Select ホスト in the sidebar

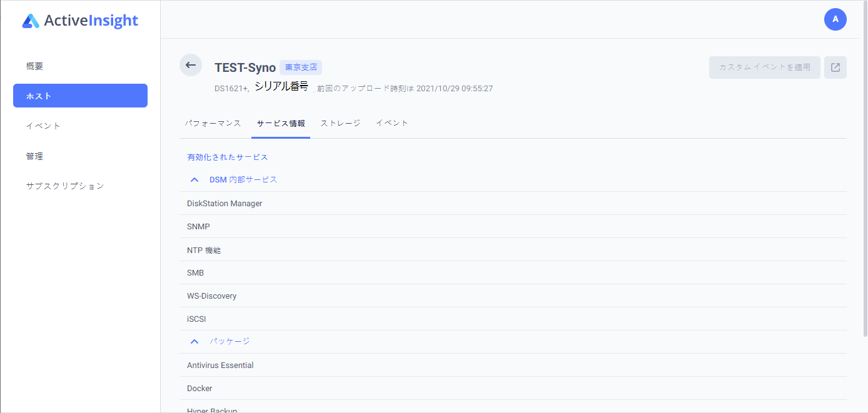[80, 96]
